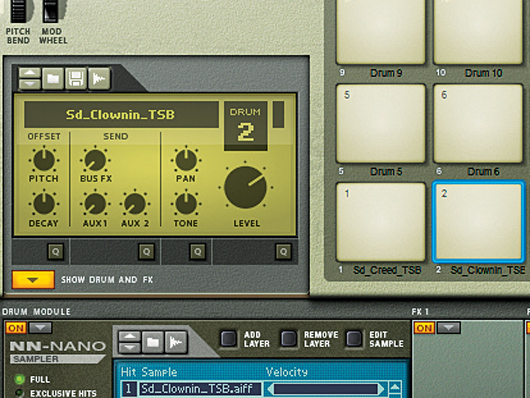Select pad 1 Sd_Creed_TSB
Screen dimensions: 530x398
(x=381, y=222)
